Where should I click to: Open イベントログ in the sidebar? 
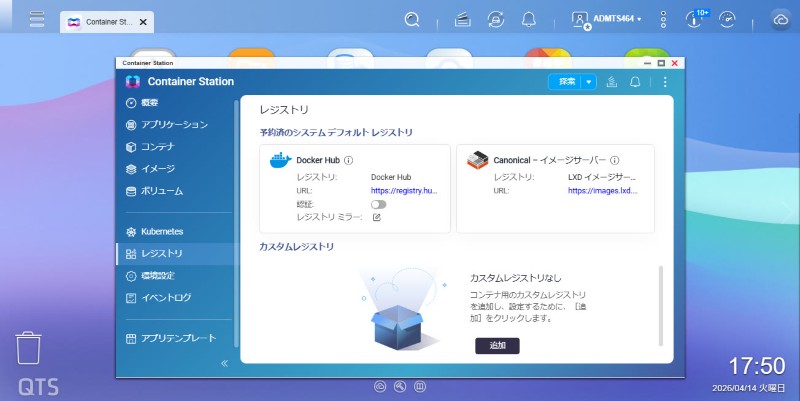(166, 297)
